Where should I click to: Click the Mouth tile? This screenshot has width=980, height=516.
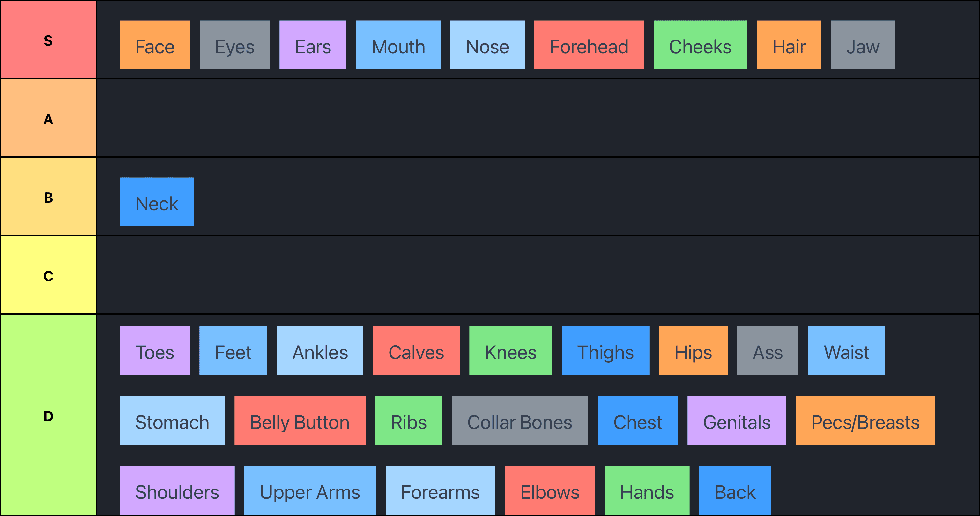[398, 45]
